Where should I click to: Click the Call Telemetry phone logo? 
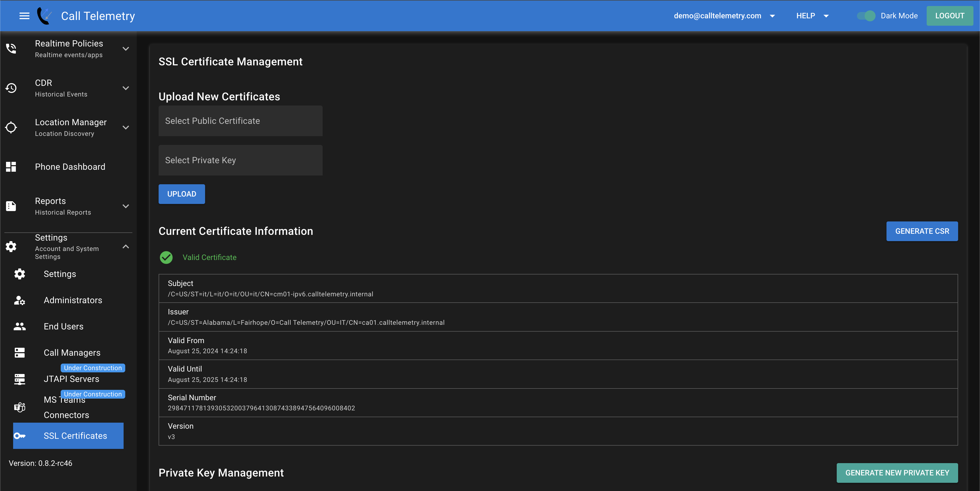coord(45,16)
